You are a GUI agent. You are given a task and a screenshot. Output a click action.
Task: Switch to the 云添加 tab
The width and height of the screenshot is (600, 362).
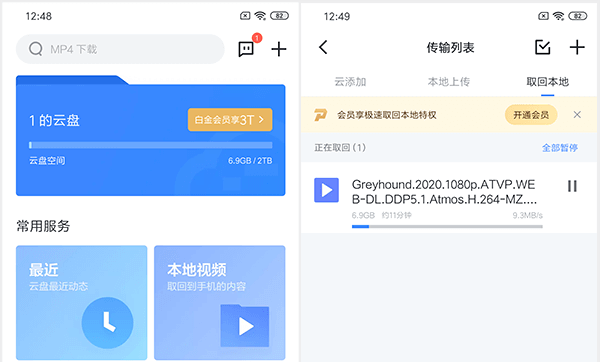click(350, 82)
